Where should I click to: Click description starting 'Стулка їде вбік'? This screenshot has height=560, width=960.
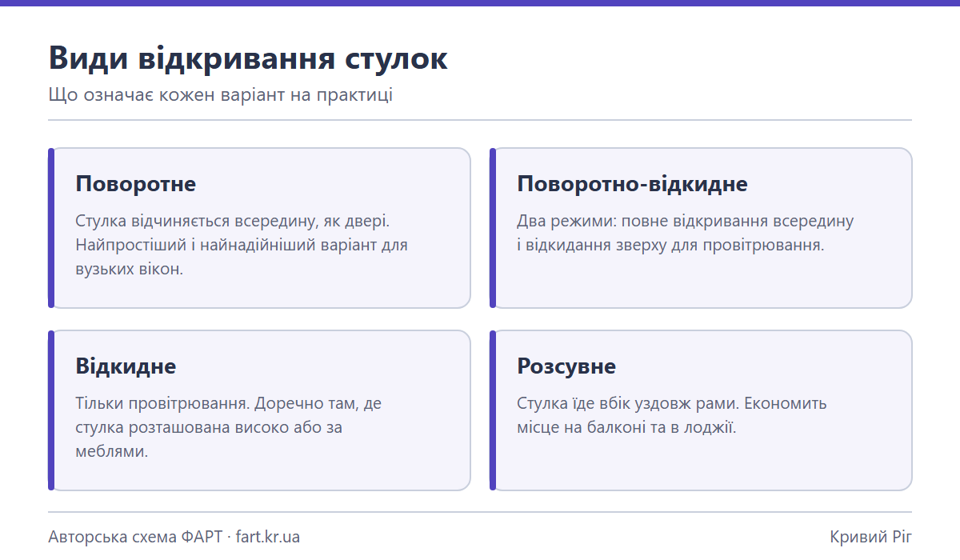[x=672, y=415]
